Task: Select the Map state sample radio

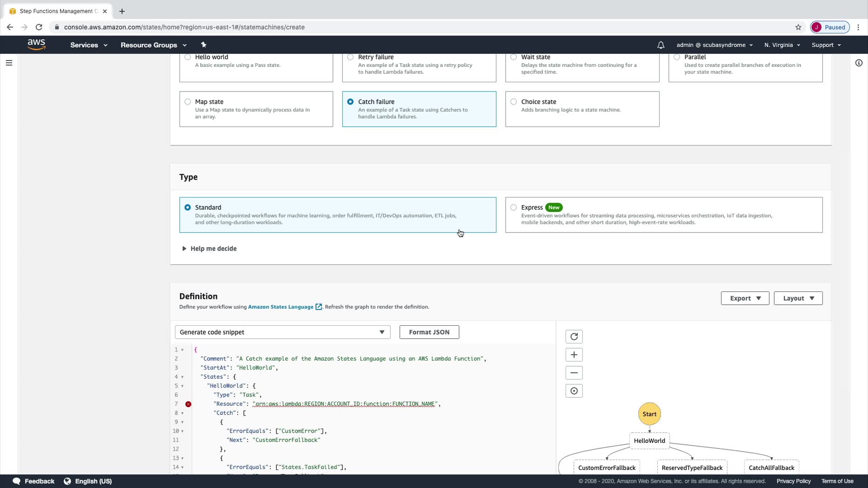Action: coord(187,102)
